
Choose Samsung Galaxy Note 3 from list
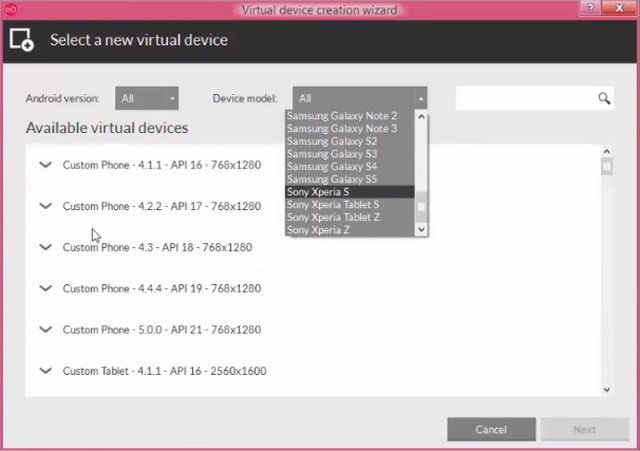[x=350, y=129]
